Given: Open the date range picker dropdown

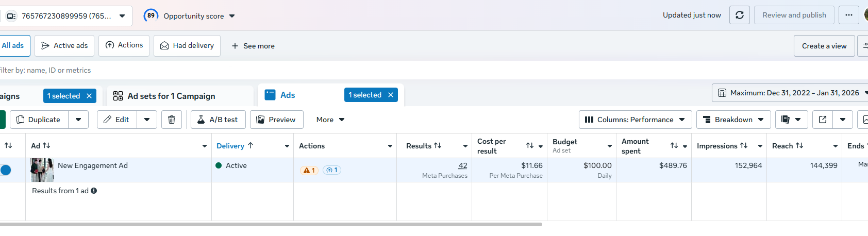Looking at the screenshot, I should (x=790, y=93).
